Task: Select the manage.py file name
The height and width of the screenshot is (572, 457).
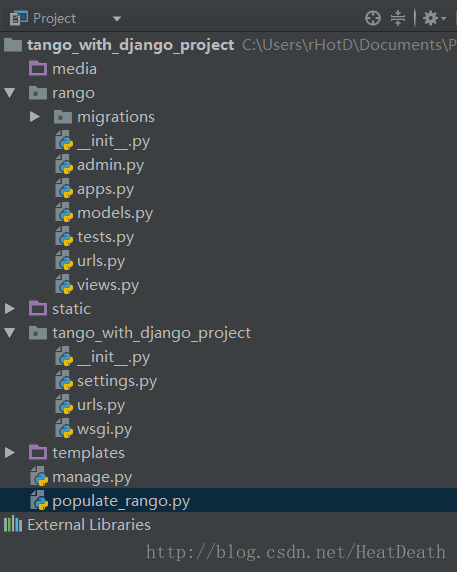Action: [92, 478]
